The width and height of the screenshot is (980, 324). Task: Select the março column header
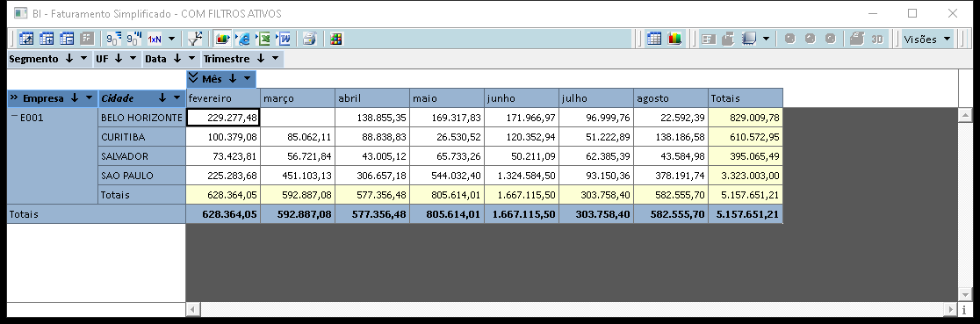point(298,98)
